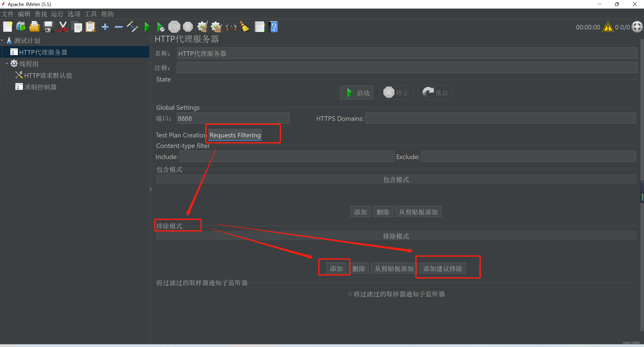The width and height of the screenshot is (644, 347).
Task: Toggle notify child listeners checkbox
Action: 350,294
